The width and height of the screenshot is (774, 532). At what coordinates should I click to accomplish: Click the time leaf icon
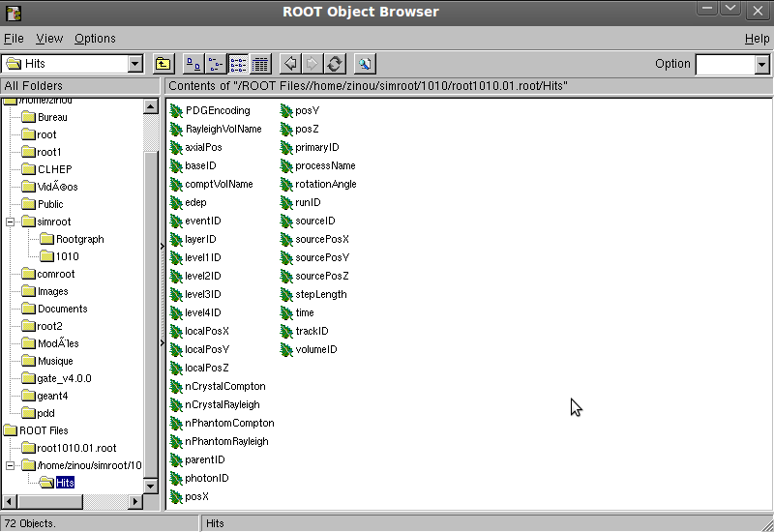click(286, 312)
